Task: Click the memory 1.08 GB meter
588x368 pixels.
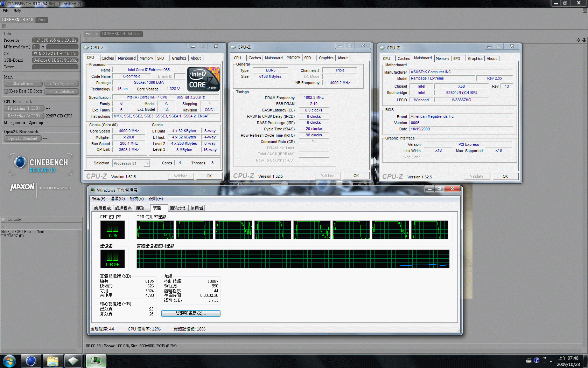Action: 112,259
